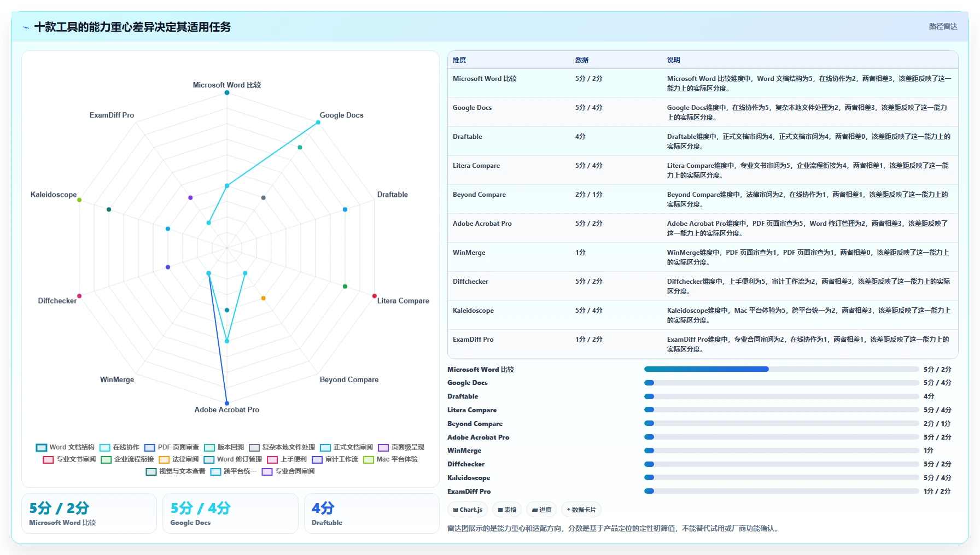The width and height of the screenshot is (980, 555).
Task: Click the Adobe Acrobat Pro progress bar
Action: 781,437
